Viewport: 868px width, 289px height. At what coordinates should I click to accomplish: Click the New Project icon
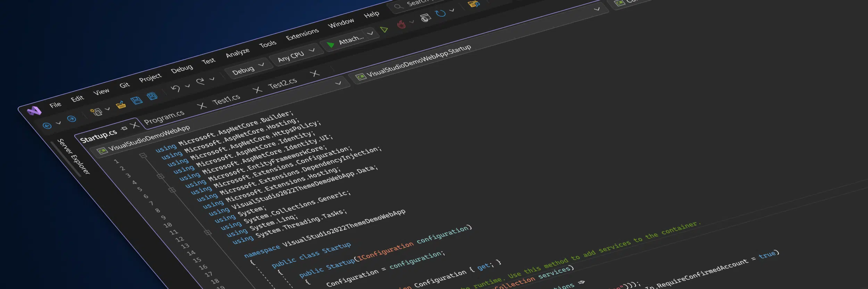point(96,112)
